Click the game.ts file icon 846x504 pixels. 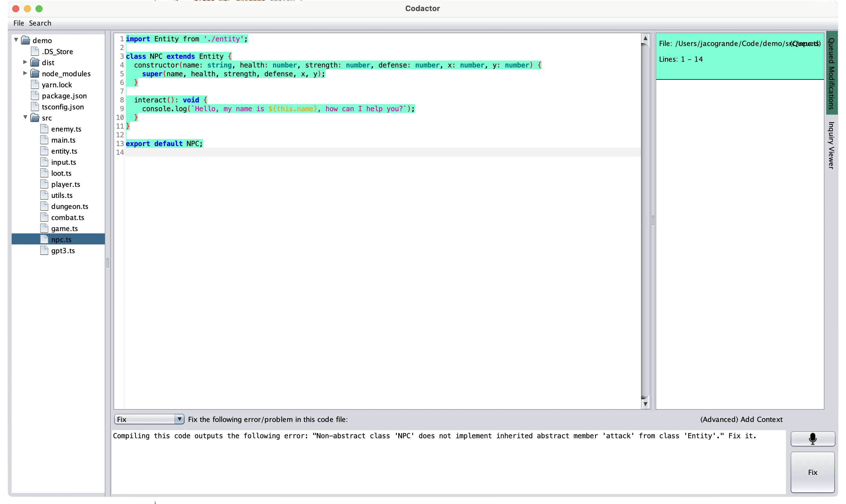[x=44, y=228]
